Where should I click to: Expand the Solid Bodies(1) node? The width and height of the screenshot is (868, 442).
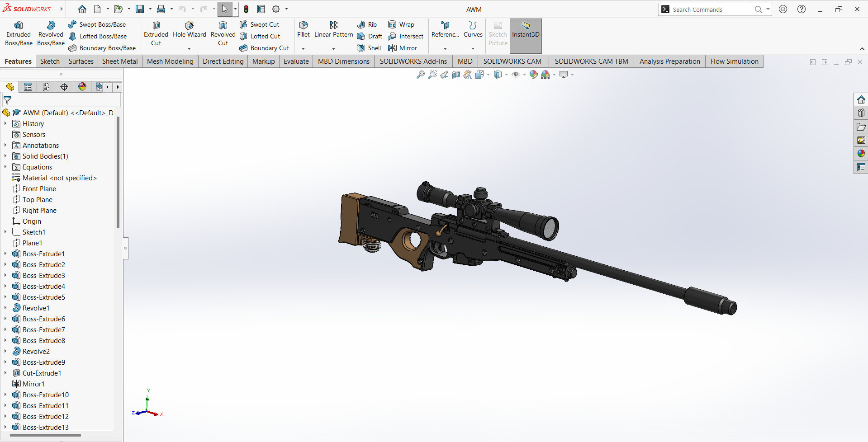pos(5,156)
